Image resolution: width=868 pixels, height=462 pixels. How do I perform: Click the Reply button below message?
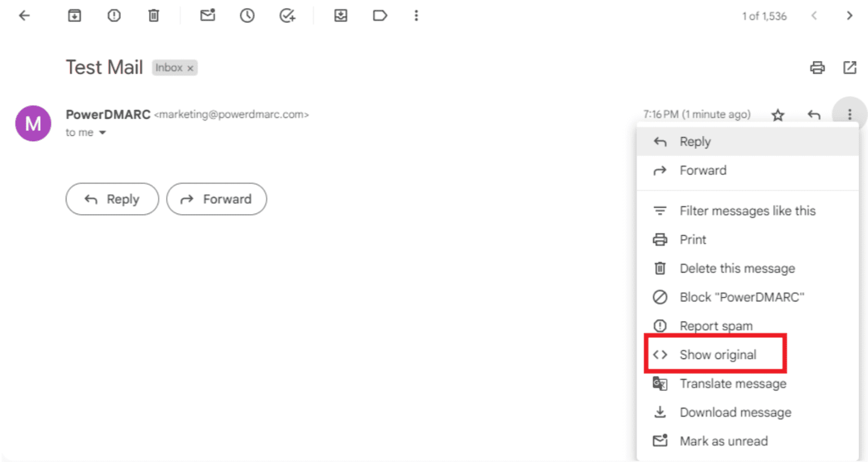pyautogui.click(x=112, y=199)
